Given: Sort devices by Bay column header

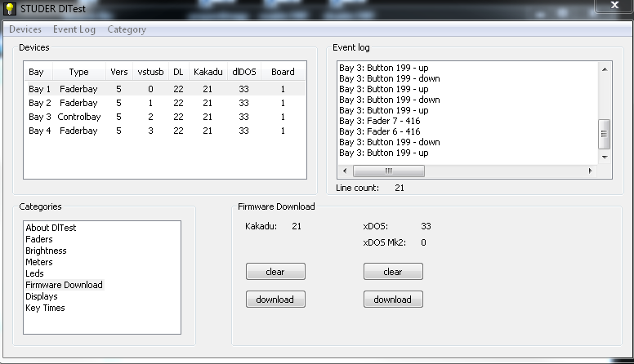Looking at the screenshot, I should 38,72.
